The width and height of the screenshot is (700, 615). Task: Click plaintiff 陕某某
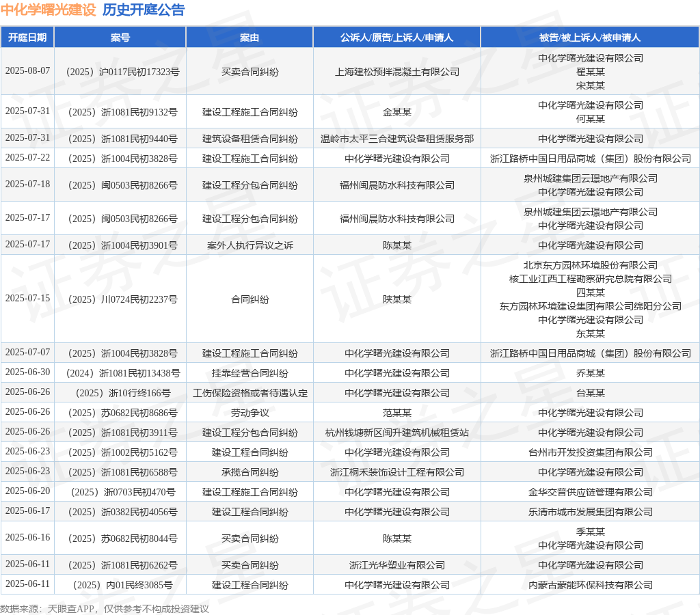click(x=397, y=299)
